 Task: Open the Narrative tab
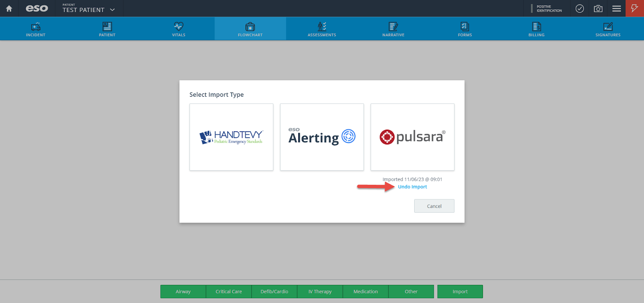click(x=393, y=29)
